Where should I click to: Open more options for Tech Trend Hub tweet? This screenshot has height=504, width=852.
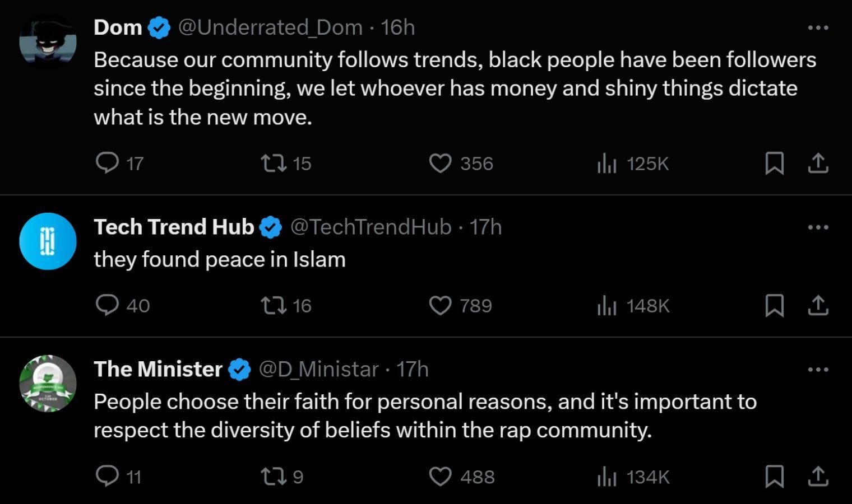click(x=818, y=227)
